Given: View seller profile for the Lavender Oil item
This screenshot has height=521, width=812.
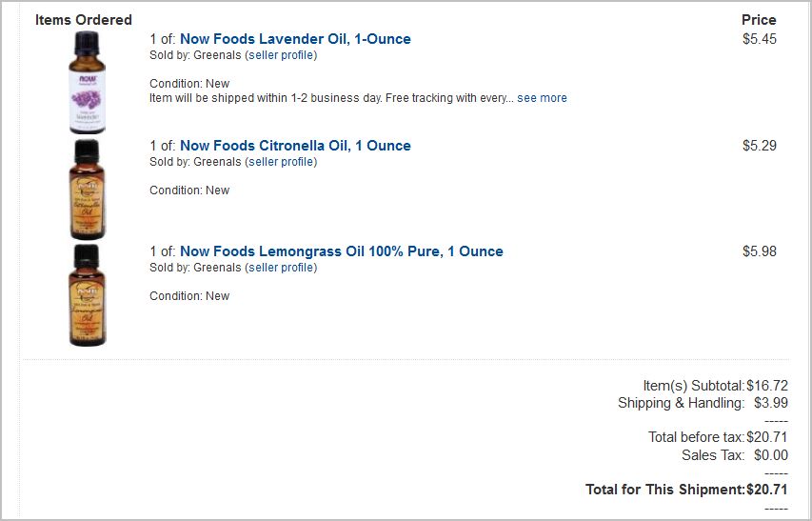Looking at the screenshot, I should pos(281,55).
